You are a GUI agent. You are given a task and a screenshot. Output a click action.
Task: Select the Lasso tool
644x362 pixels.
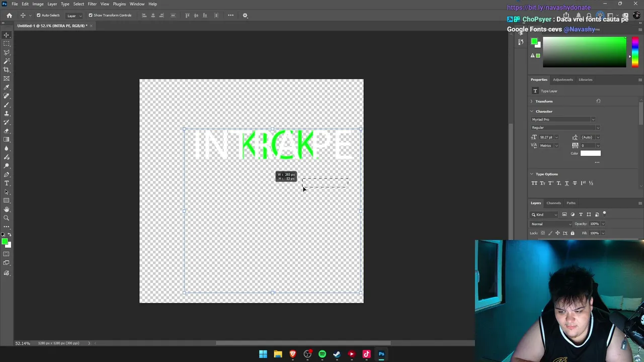coord(7,52)
